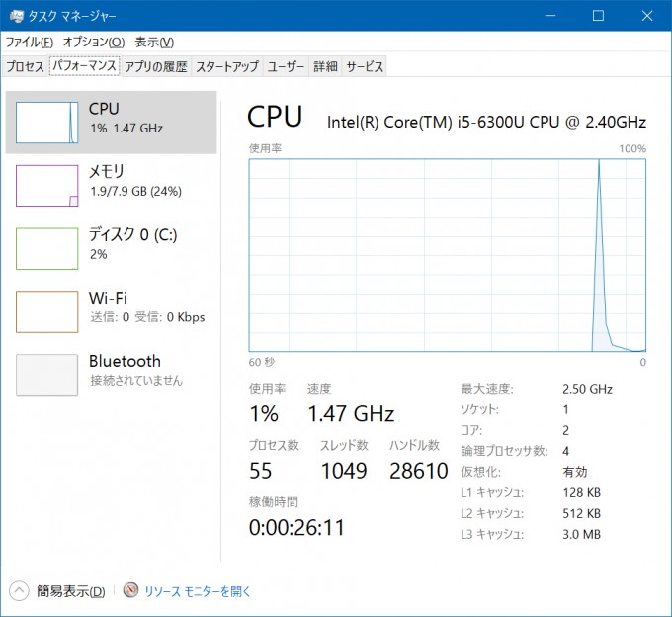This screenshot has width=672, height=617.
Task: Switch to the サービス tab
Action: (x=365, y=66)
